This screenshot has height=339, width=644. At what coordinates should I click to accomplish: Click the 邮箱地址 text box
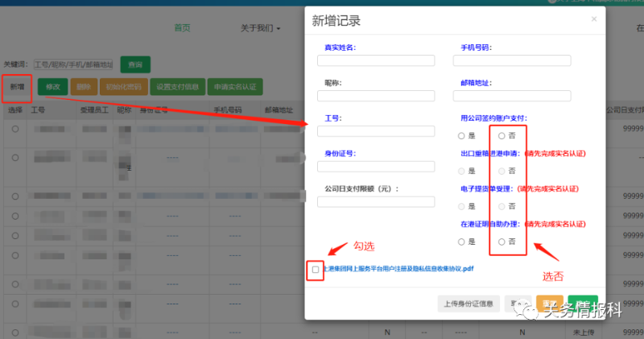512,96
